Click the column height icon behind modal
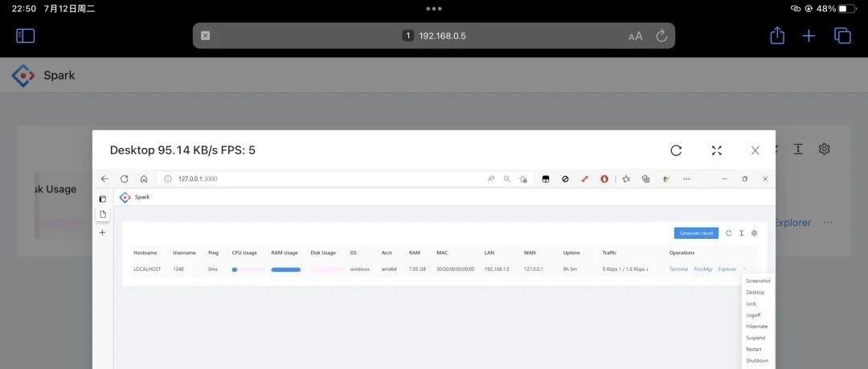Screen dimensions: 868x369 [798, 149]
